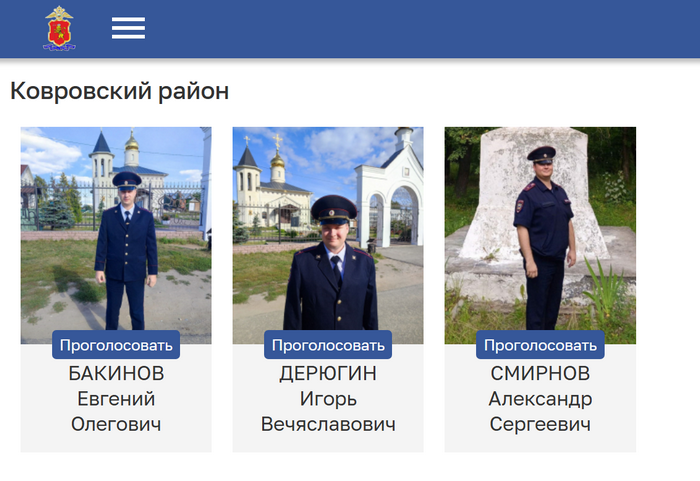Open the hamburger menu icon
Screen dimensions: 700x481
tap(128, 28)
